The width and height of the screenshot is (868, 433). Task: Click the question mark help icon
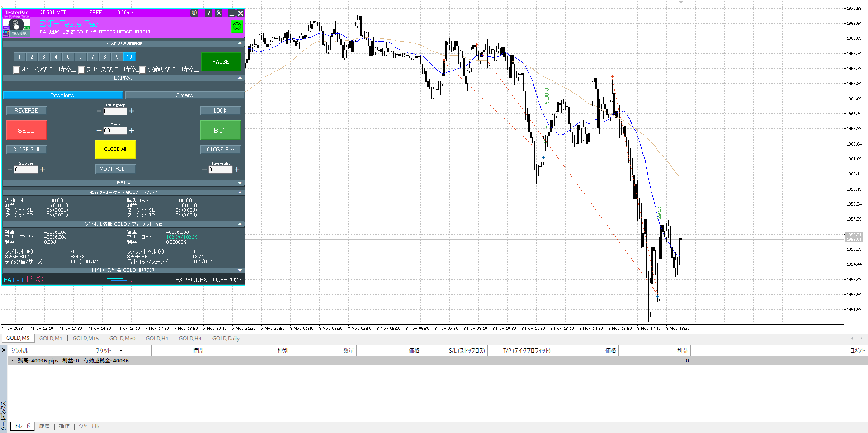coord(208,13)
